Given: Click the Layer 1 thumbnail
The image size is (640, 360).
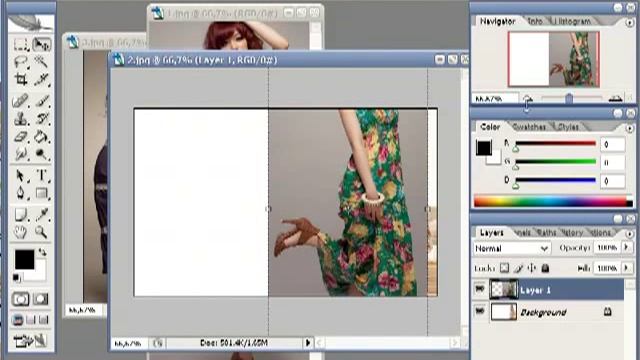Looking at the screenshot, I should click(x=504, y=289).
